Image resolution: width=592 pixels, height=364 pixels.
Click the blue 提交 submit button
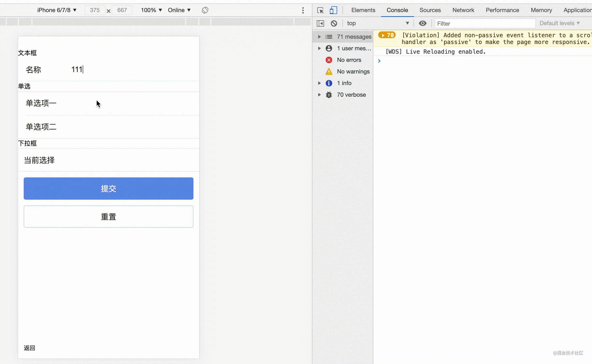tap(108, 189)
